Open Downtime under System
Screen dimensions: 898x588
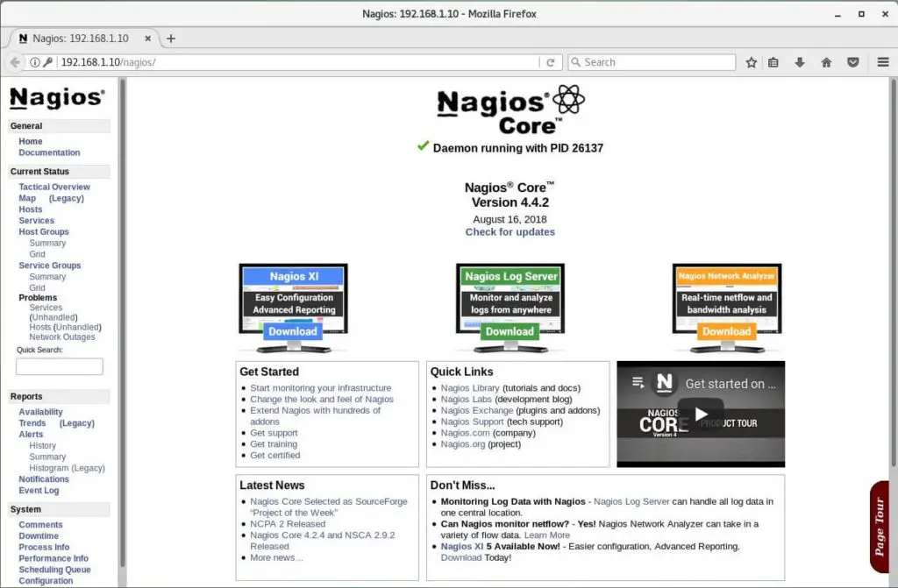[x=39, y=536]
